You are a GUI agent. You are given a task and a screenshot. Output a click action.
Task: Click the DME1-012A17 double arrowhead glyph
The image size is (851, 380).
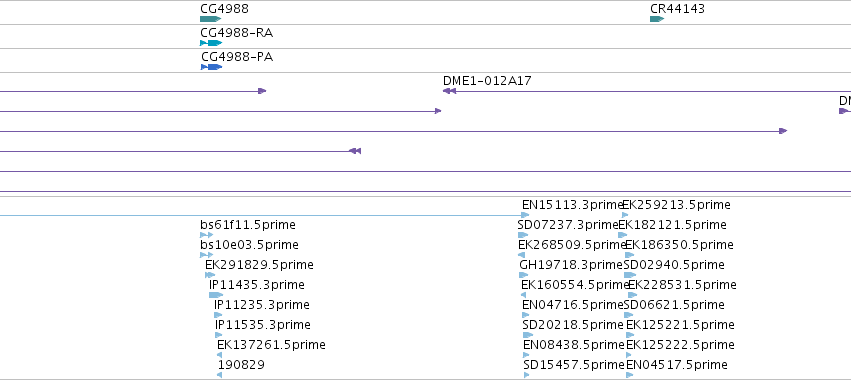449,91
